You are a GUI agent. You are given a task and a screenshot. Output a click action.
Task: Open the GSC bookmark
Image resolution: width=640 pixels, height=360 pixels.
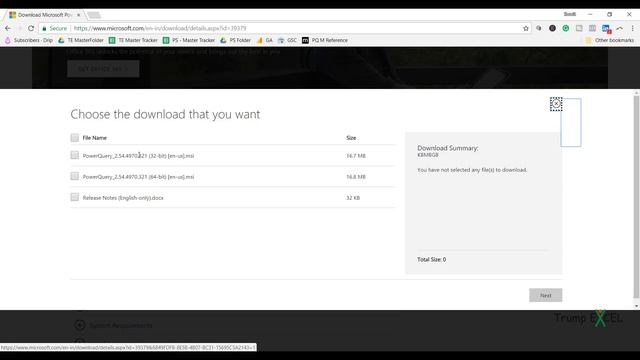click(287, 40)
